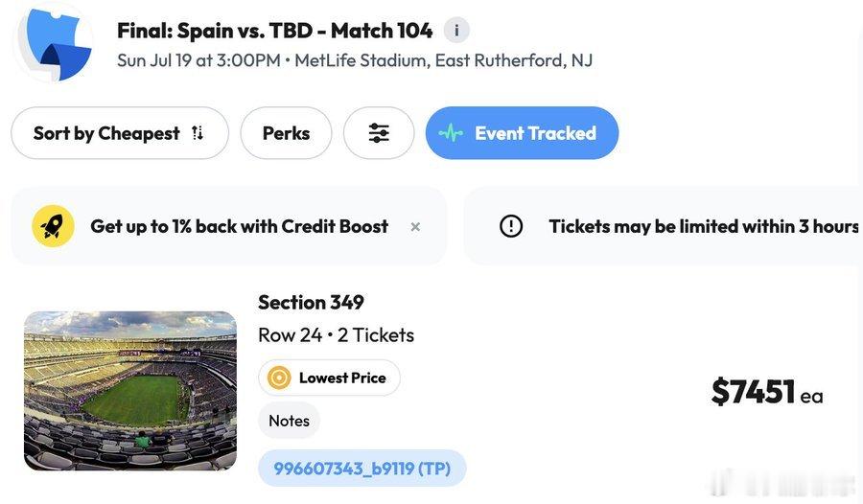Open the Perks filter
The width and height of the screenshot is (863, 504).
[286, 133]
